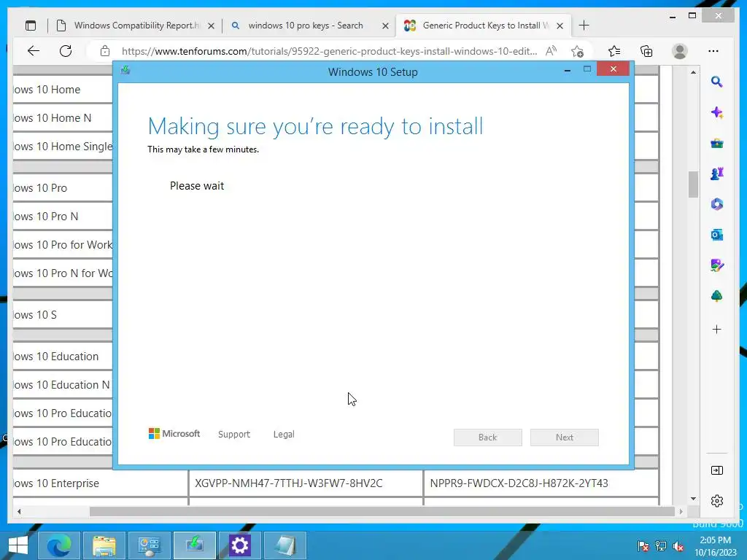Reload the page with the refresh icon
The image size is (747, 560).
66,51
